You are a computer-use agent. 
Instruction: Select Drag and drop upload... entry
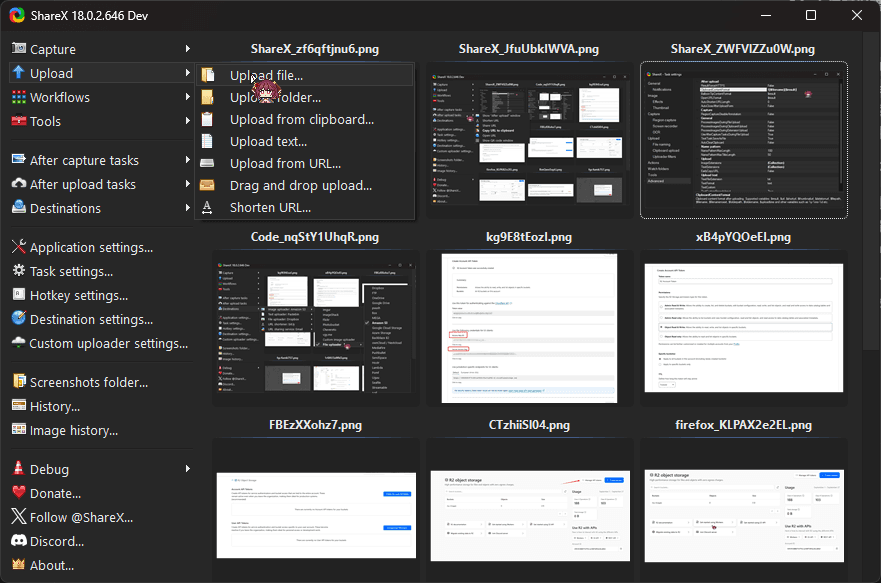coord(300,185)
